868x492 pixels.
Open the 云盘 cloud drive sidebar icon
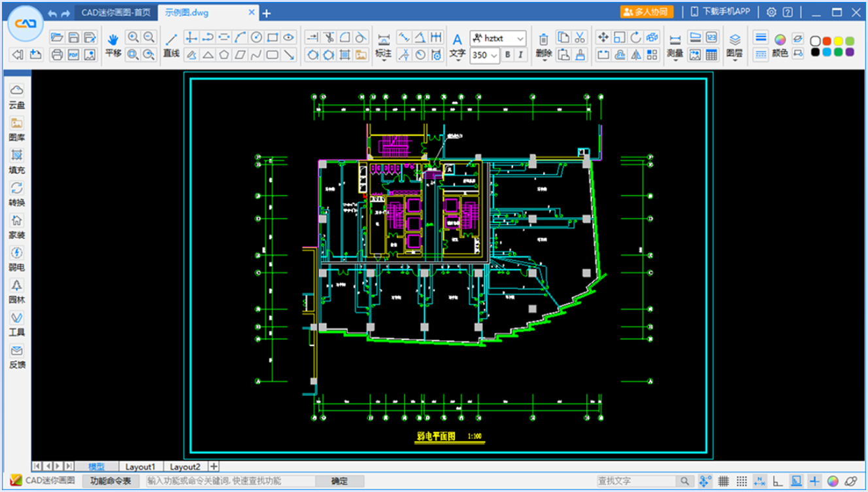(17, 96)
